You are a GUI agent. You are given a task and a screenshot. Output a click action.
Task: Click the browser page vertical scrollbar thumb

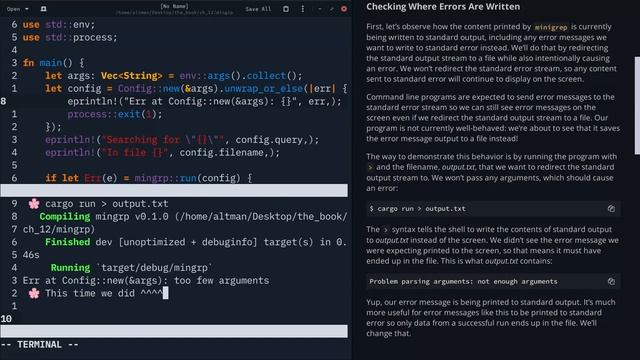point(637,106)
